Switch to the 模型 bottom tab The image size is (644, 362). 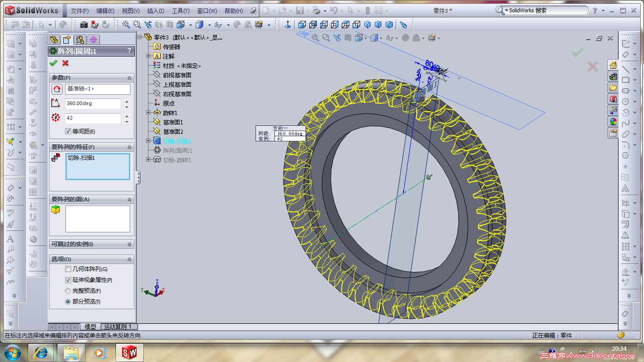pyautogui.click(x=91, y=327)
